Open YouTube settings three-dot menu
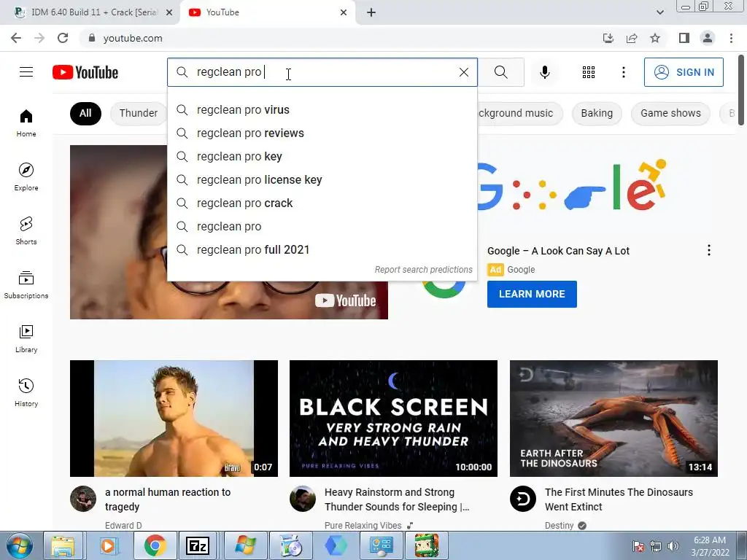This screenshot has width=747, height=560. coord(623,72)
